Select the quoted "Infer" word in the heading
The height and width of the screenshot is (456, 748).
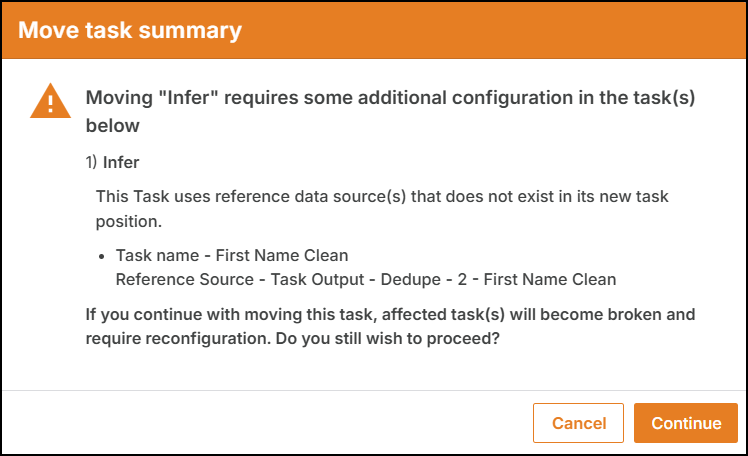(x=188, y=98)
